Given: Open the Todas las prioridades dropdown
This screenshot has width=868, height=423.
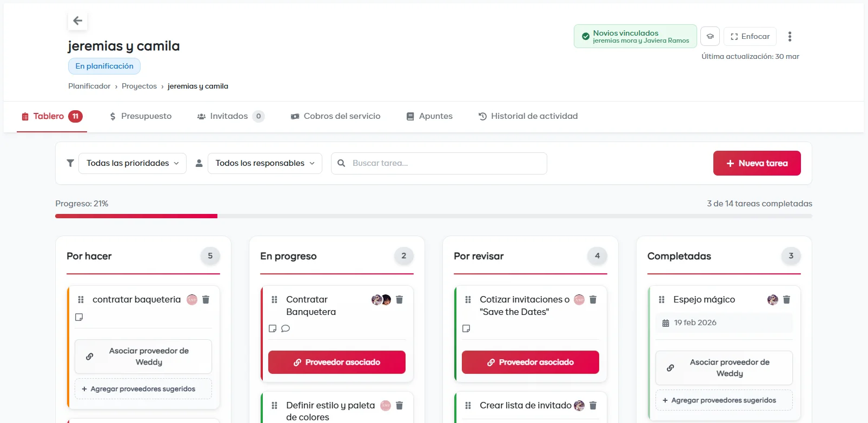Looking at the screenshot, I should [132, 163].
